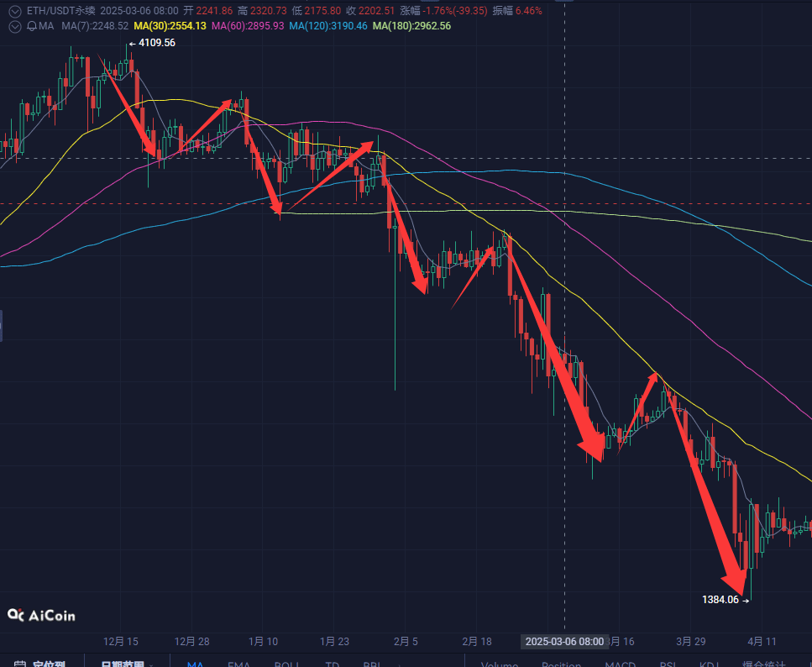Open the Volume sub-indicator tab
This screenshot has width=812, height=667.
[x=500, y=664]
